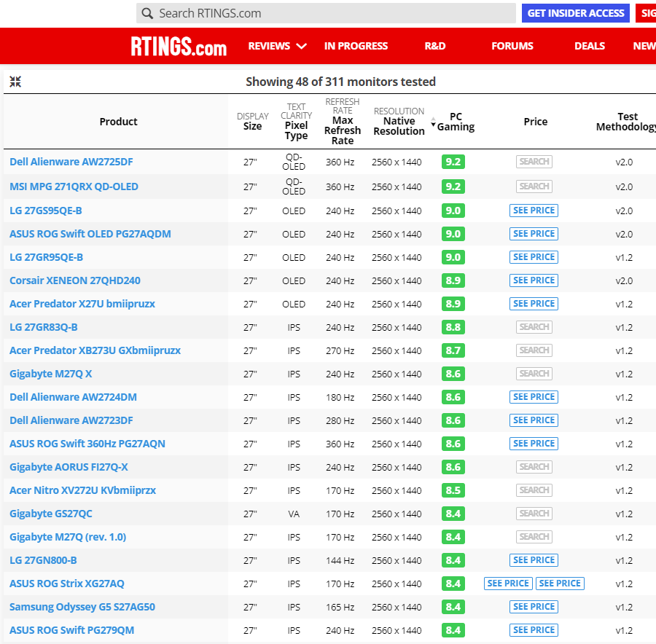Click 8.7 score badge for Acer XB273U

[x=453, y=351]
